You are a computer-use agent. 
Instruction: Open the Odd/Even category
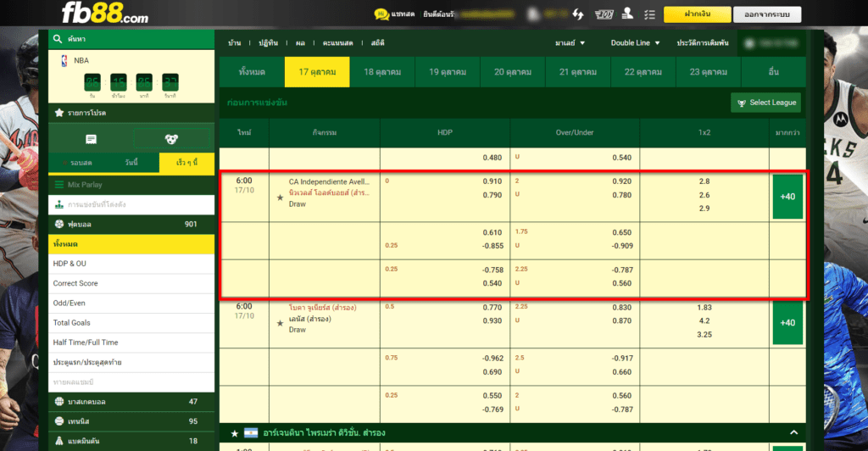(131, 303)
